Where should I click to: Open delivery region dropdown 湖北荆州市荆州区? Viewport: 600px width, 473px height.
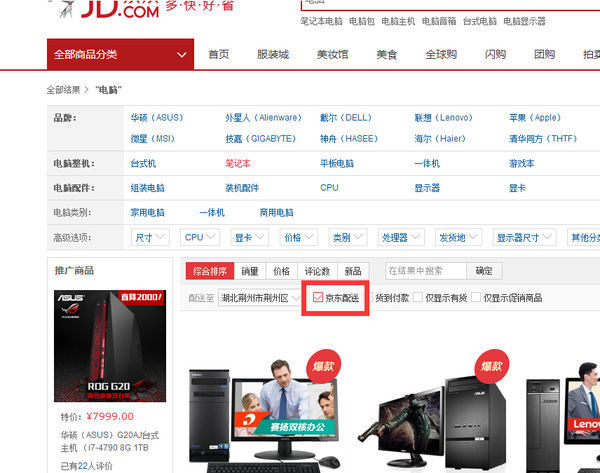coord(259,298)
